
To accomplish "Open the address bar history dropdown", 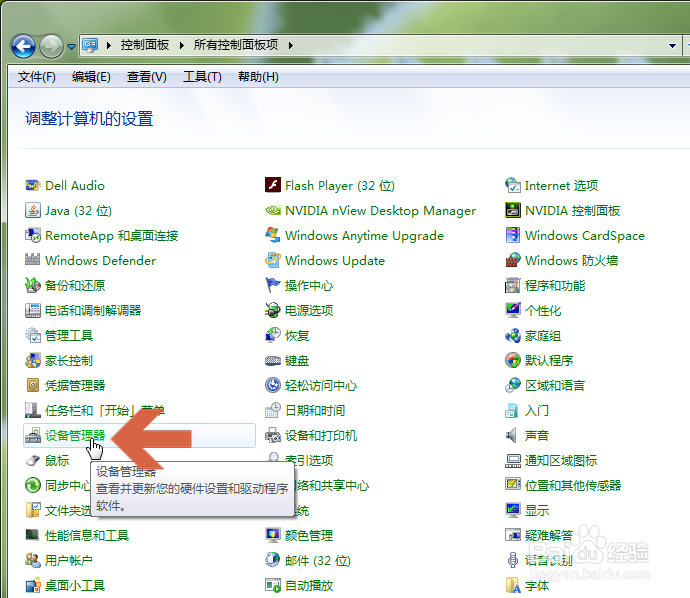I will [672, 46].
